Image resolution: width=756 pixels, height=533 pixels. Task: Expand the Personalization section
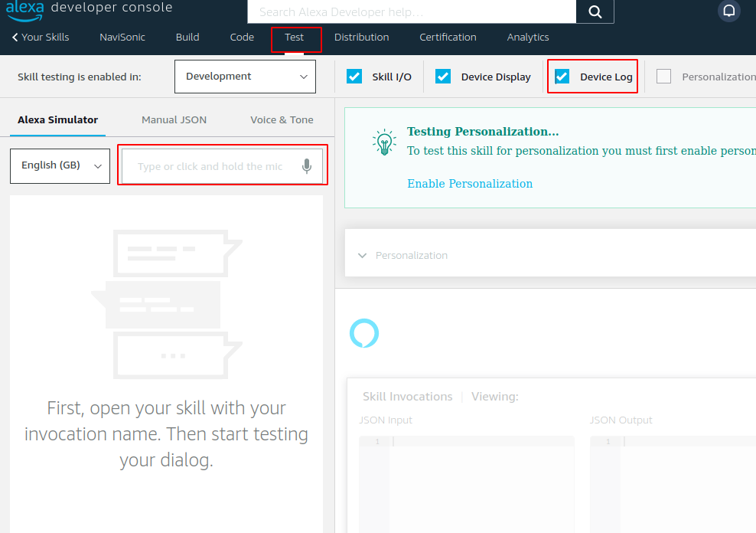(363, 255)
